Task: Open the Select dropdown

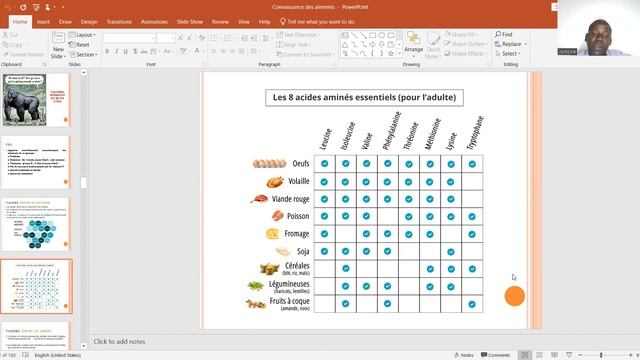Action: pyautogui.click(x=508, y=53)
